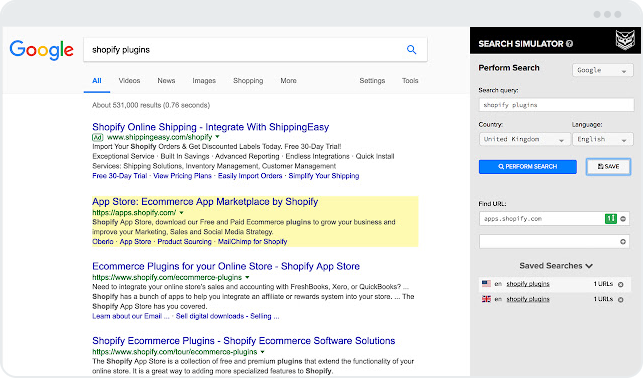Delete the US saved search shopify plugins
This screenshot has width=643, height=378.
[x=621, y=284]
